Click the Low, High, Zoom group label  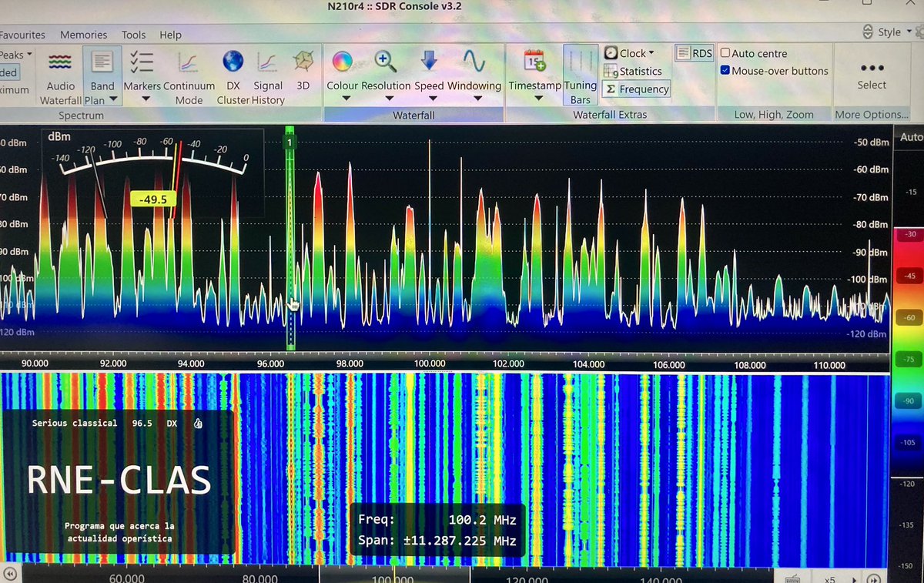[774, 115]
